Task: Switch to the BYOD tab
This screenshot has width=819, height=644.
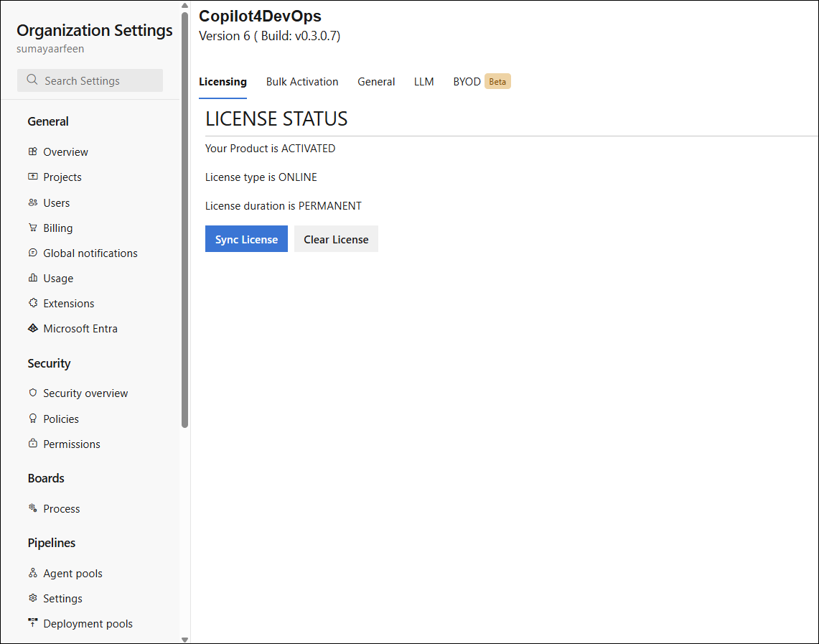Action: [x=467, y=82]
